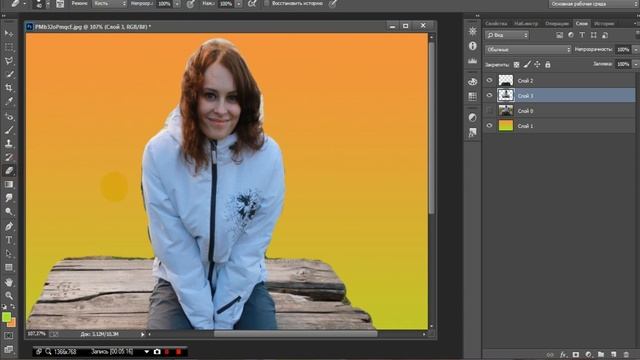Image resolution: width=640 pixels, height=360 pixels.
Task: Select the Слой 1 gradient thumbnail
Action: pyautogui.click(x=506, y=126)
